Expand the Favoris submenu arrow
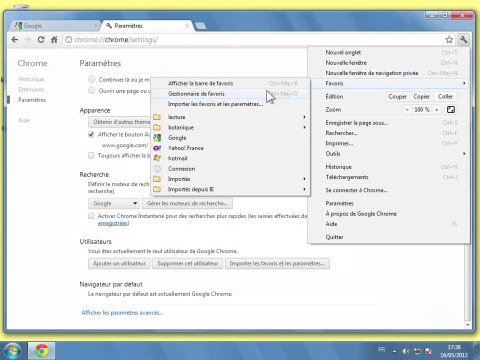480x360 pixels. point(464,83)
